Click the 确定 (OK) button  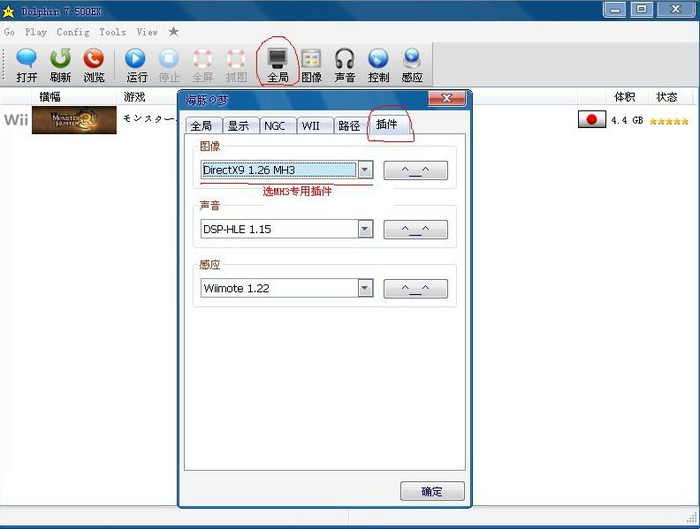tap(432, 491)
